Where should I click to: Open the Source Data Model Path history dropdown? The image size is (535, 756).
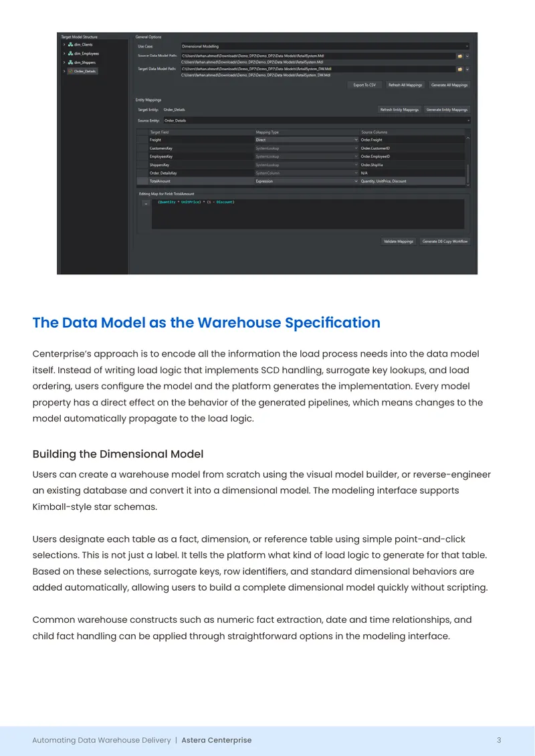tap(467, 56)
